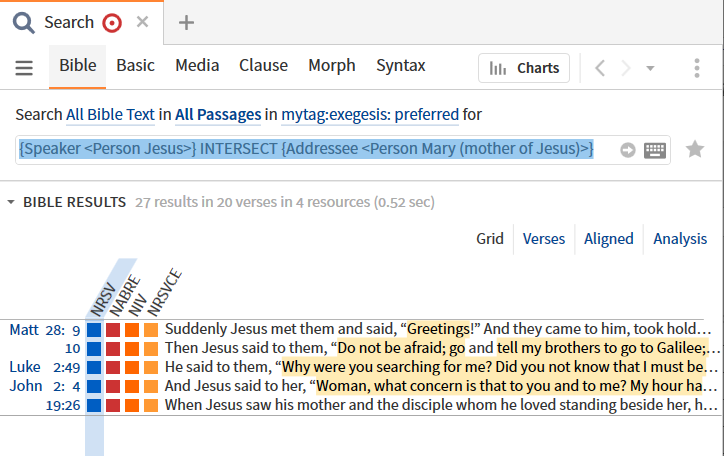The image size is (724, 456).
Task: Run search with the arrow go button
Action: [627, 150]
